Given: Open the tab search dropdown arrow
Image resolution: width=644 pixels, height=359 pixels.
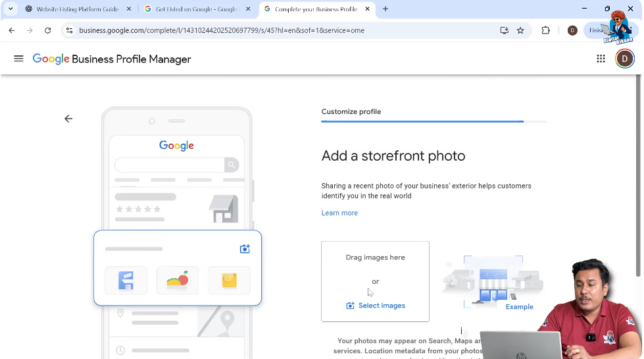Looking at the screenshot, I should (11, 9).
